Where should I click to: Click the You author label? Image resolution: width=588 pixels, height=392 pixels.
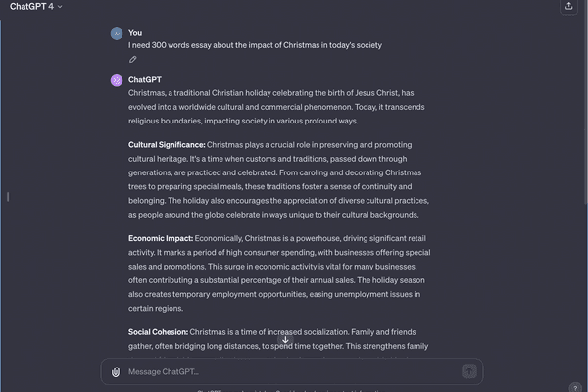pos(135,32)
